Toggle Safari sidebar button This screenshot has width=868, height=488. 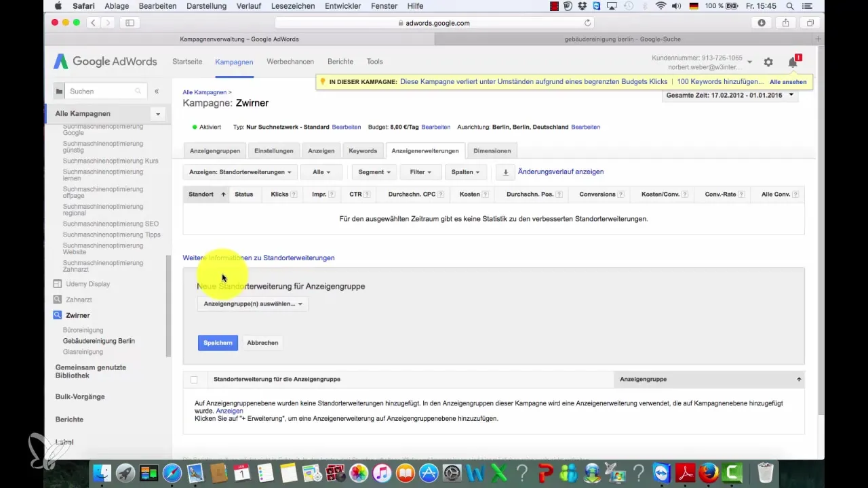point(130,22)
